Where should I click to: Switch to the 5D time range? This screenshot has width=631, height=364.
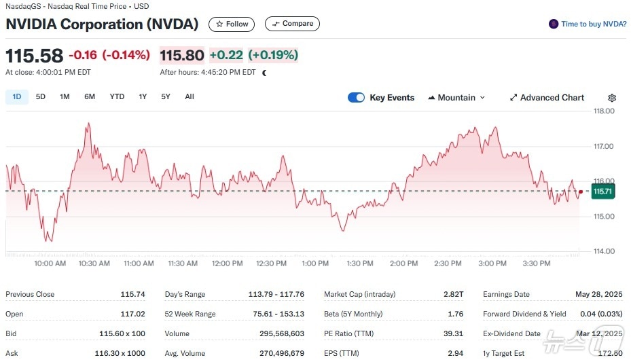tap(41, 97)
